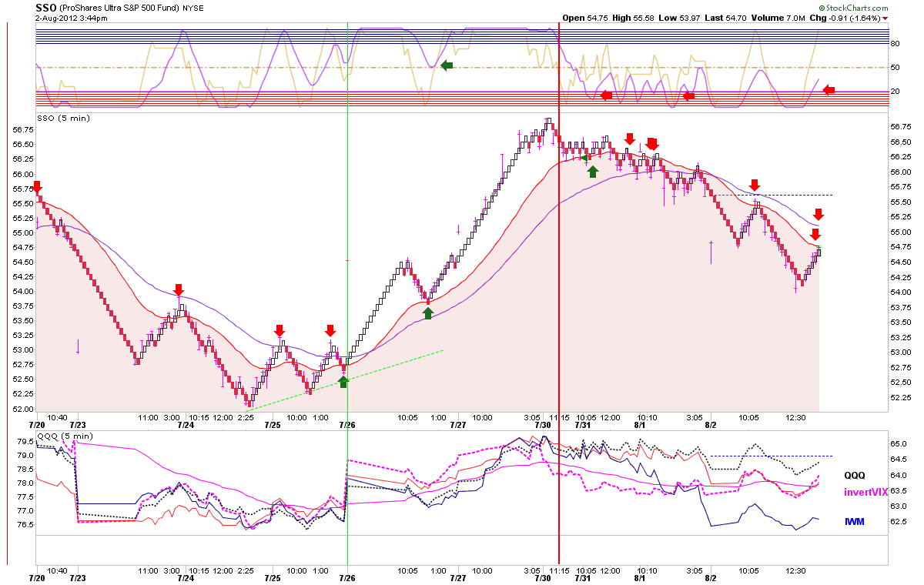924x585 pixels.
Task: Click the 65.0 label on lower panel's right axis
Action: pyautogui.click(x=899, y=444)
